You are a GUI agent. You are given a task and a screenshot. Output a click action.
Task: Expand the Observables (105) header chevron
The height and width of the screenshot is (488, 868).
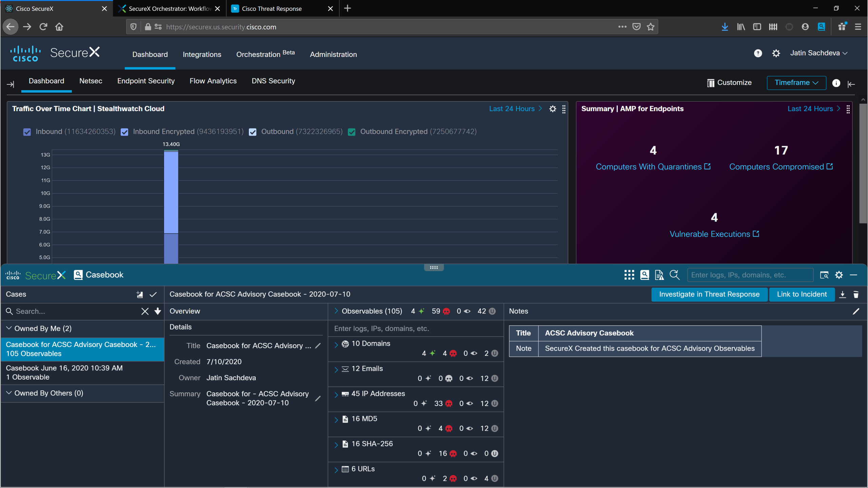pyautogui.click(x=336, y=311)
